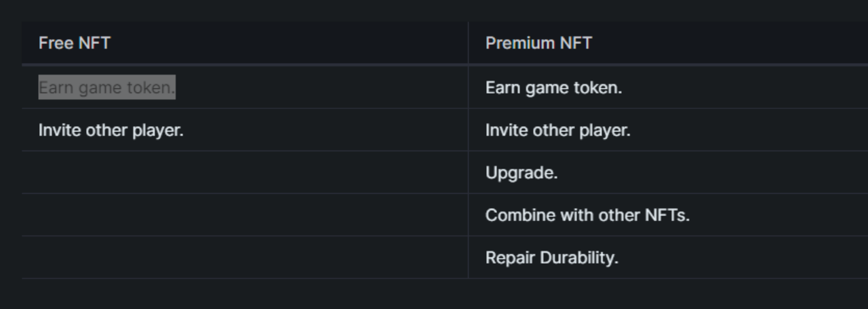This screenshot has height=309, width=868.
Task: Click the empty Free NFT cell beside Upgrade
Action: tap(244, 173)
